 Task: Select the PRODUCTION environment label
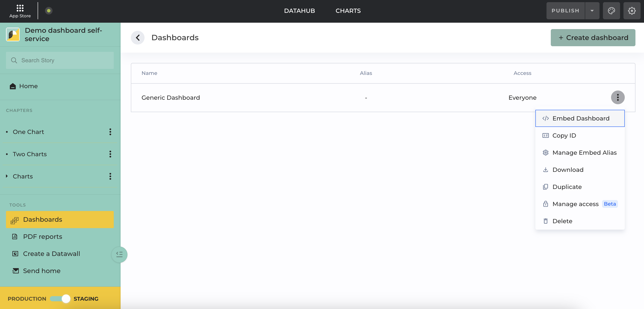click(27, 299)
